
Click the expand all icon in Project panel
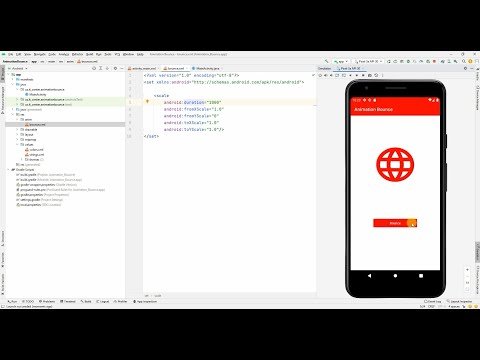click(101, 68)
